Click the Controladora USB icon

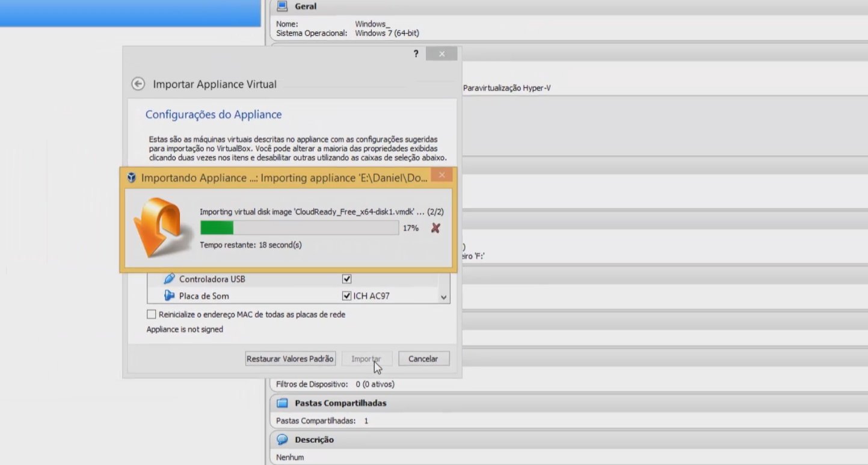pyautogui.click(x=170, y=279)
